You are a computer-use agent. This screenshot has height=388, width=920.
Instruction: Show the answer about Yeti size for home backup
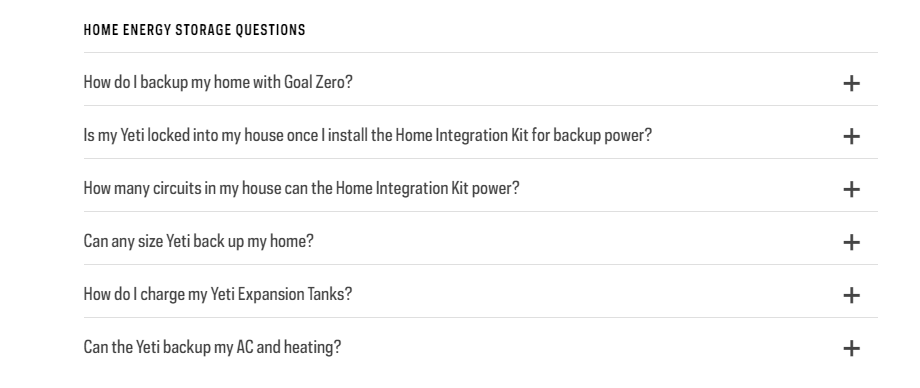(x=481, y=241)
